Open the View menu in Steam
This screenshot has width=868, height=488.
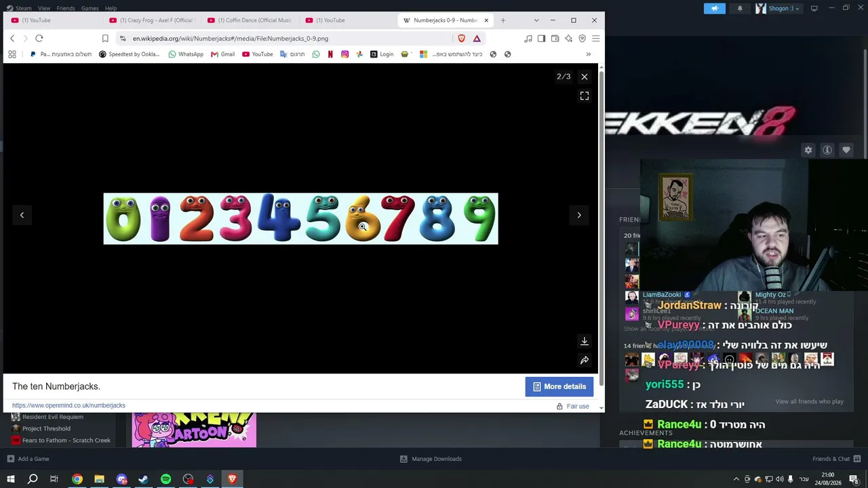point(44,8)
